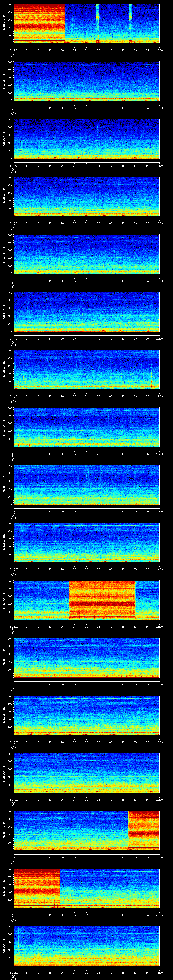The image size is (173, 980).
Task: Click the "25:00" end time label
Action: coord(159,627)
